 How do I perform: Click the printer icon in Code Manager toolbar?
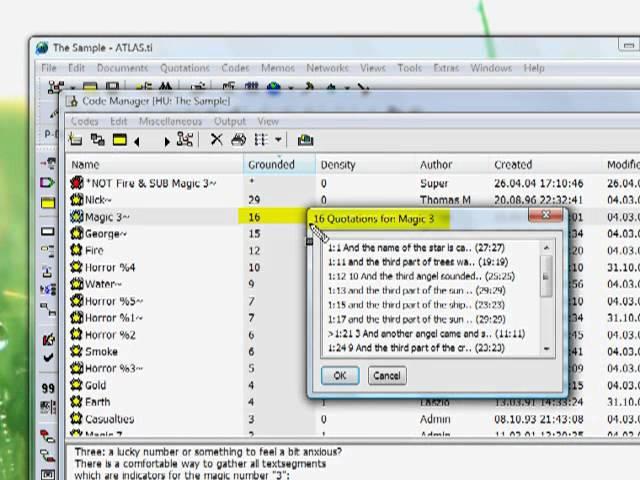coord(238,140)
